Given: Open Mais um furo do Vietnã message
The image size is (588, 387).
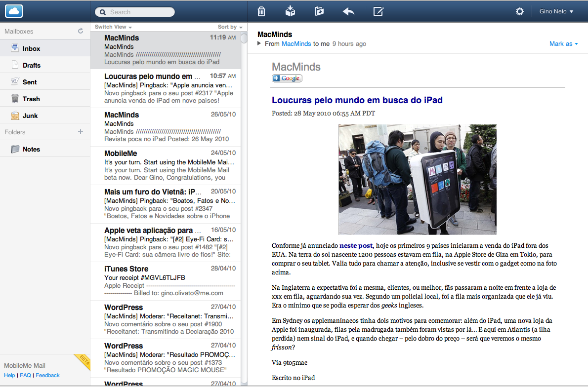Looking at the screenshot, I should 166,204.
